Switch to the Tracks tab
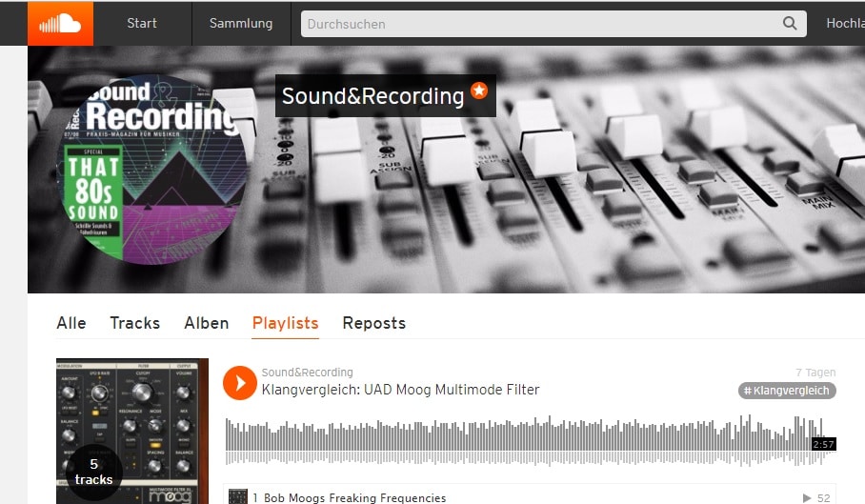865x504 pixels. click(x=134, y=323)
